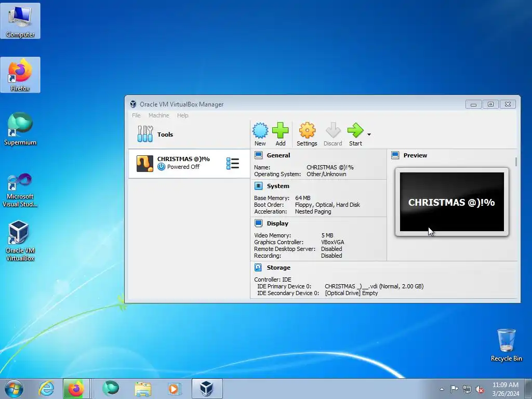Click the Controller: IDE text
The width and height of the screenshot is (532, 399).
pyautogui.click(x=272, y=279)
